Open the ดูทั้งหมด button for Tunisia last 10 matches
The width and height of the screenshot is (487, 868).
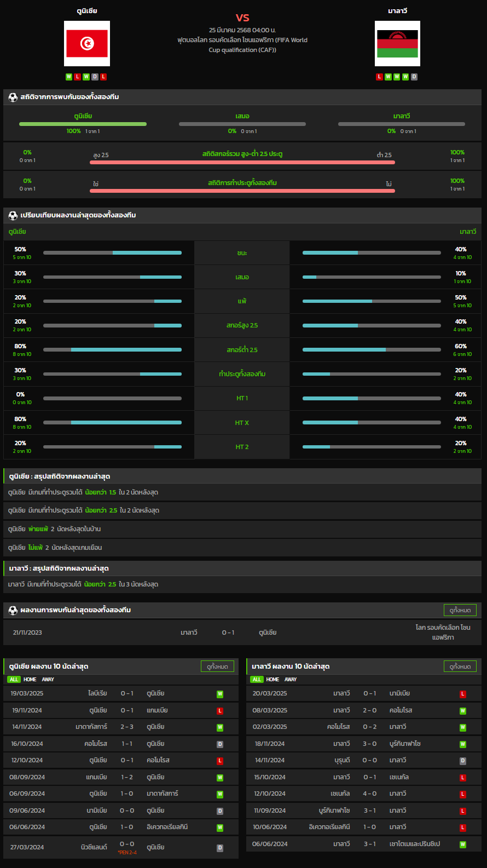pyautogui.click(x=217, y=666)
